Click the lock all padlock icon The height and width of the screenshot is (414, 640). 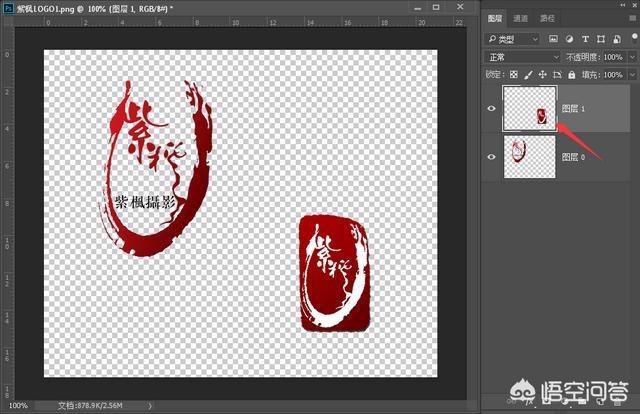[572, 75]
